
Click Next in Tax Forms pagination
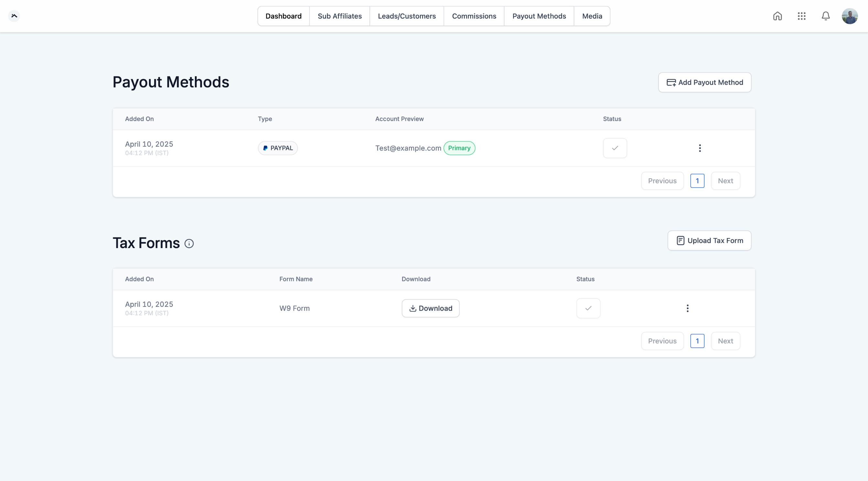click(x=725, y=341)
